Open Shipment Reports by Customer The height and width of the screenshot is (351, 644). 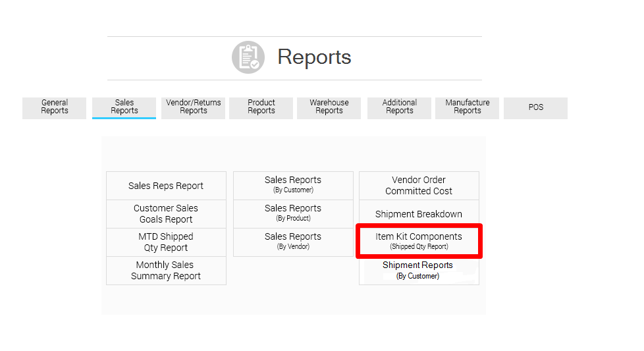point(419,271)
